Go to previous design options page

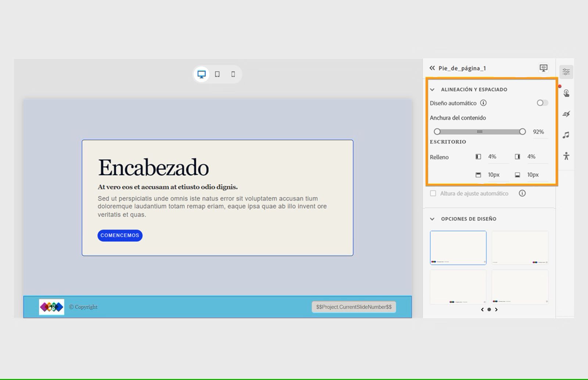pyautogui.click(x=482, y=309)
